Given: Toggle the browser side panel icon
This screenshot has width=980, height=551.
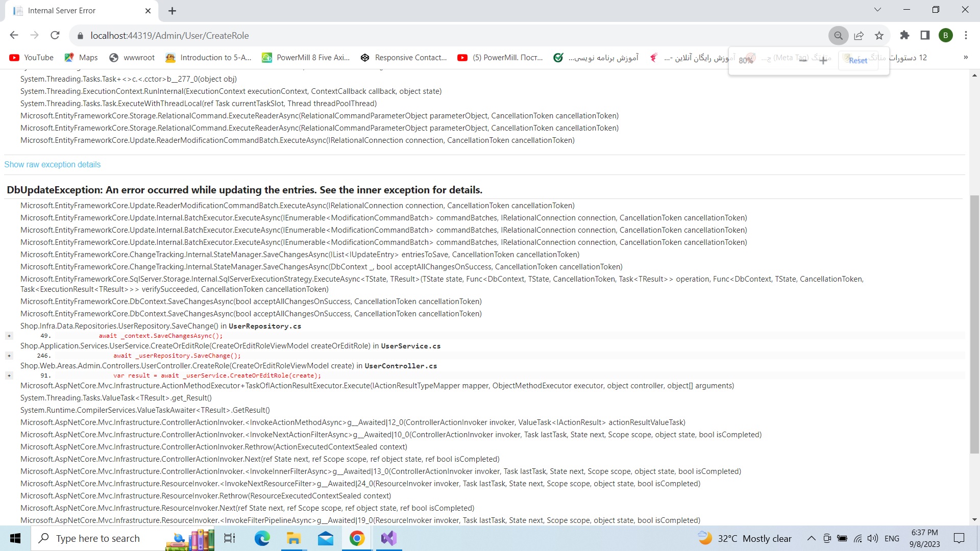Looking at the screenshot, I should (925, 35).
